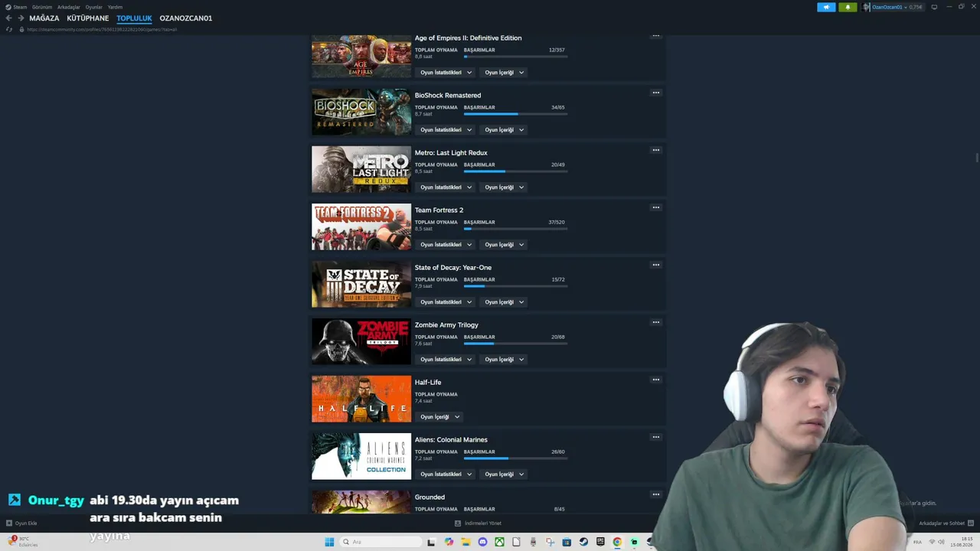This screenshot has height=551, width=980.
Task: Open the Team Fortress 2 title link
Action: (439, 210)
